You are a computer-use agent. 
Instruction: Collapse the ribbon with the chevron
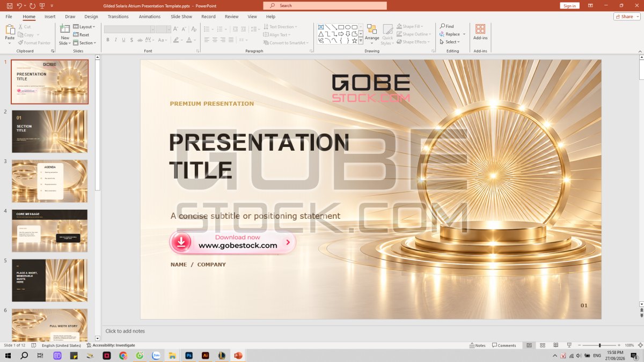coord(639,51)
